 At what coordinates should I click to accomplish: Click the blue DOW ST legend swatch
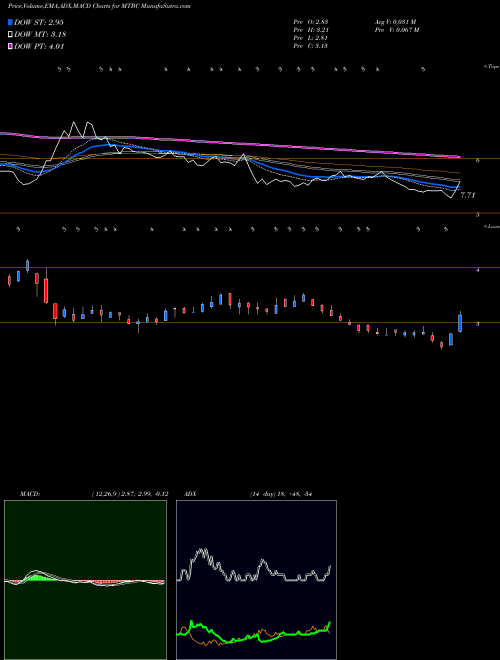pyautogui.click(x=11, y=22)
